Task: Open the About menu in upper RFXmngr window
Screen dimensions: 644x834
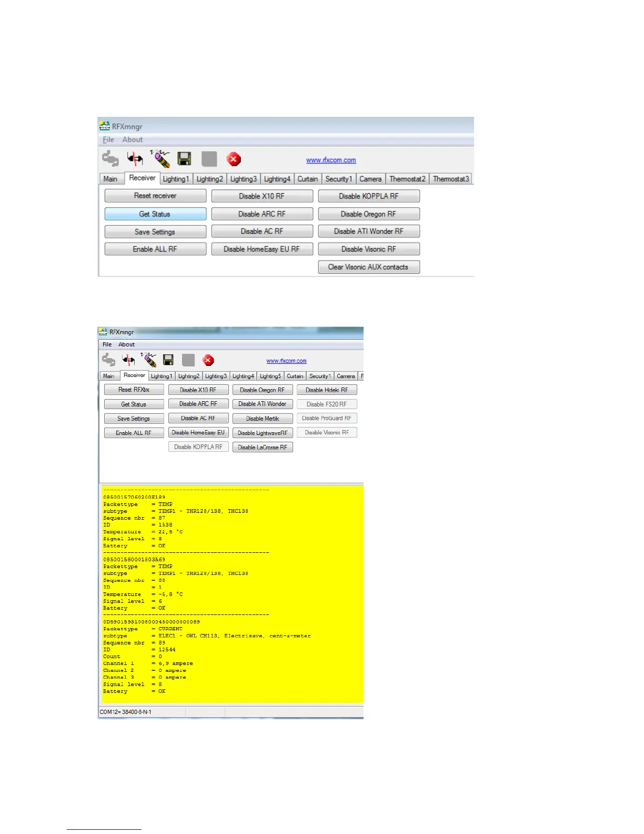Action: coord(133,140)
